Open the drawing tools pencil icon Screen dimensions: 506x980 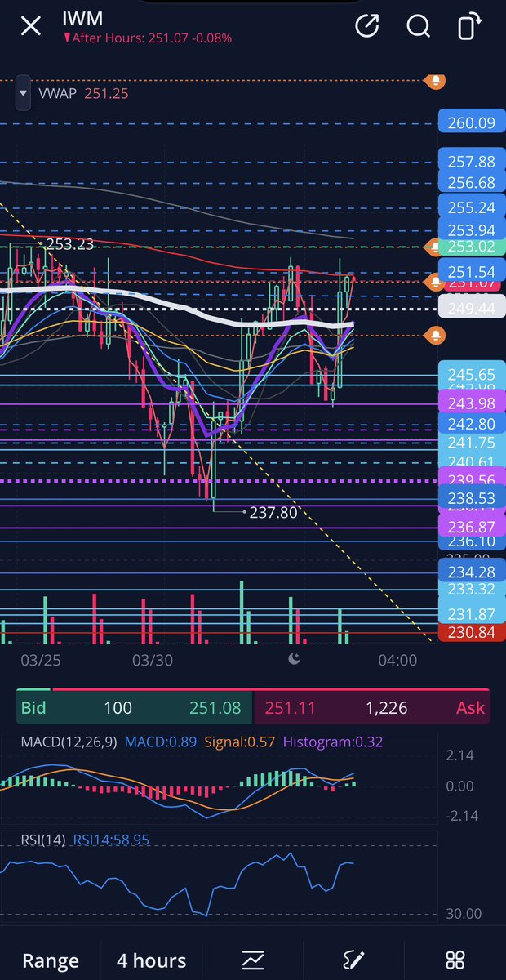[x=353, y=960]
